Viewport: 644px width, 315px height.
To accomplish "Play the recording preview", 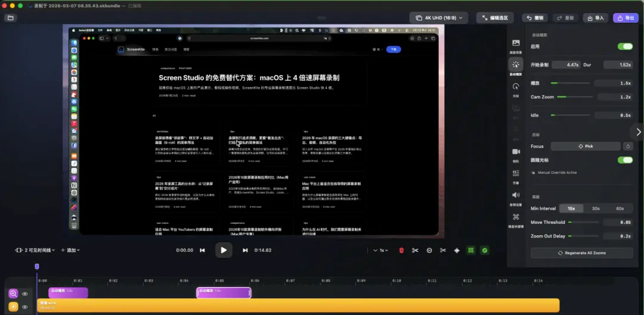I will click(224, 250).
